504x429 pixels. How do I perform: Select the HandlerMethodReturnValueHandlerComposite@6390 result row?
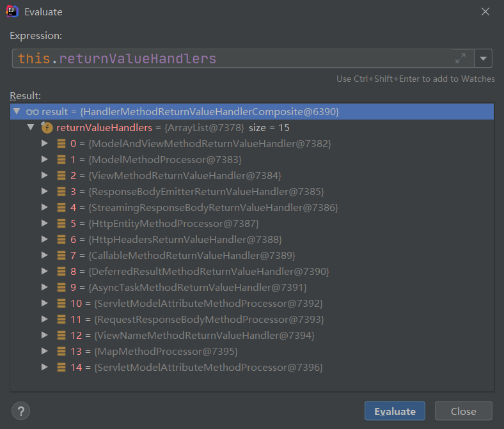click(x=252, y=111)
